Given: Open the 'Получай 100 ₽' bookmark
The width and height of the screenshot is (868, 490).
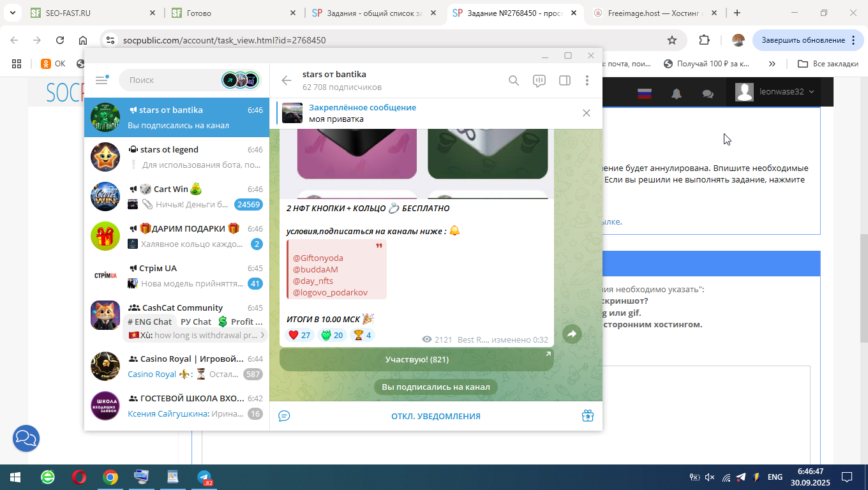Looking at the screenshot, I should coord(707,64).
